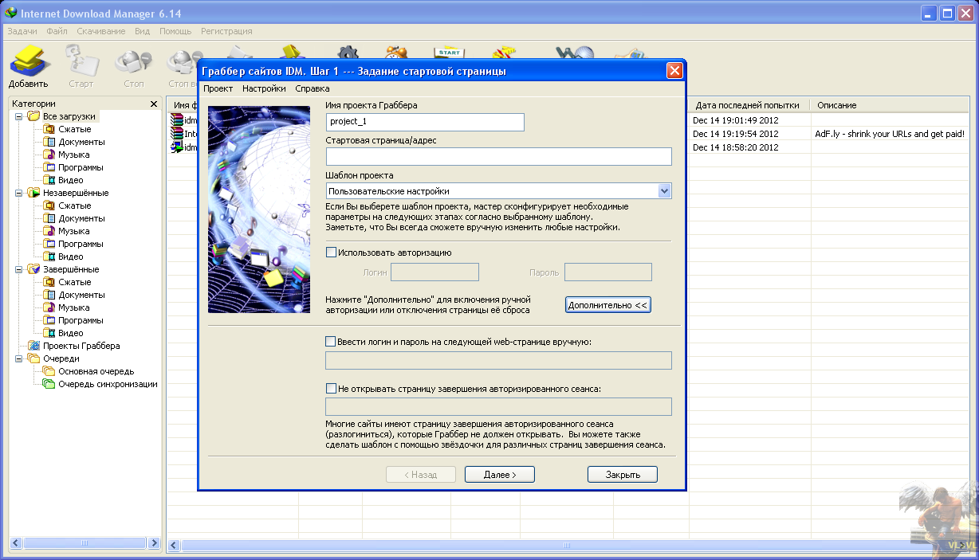979x560 pixels.
Task: Open the Задачи menu in main window
Action: [x=22, y=31]
